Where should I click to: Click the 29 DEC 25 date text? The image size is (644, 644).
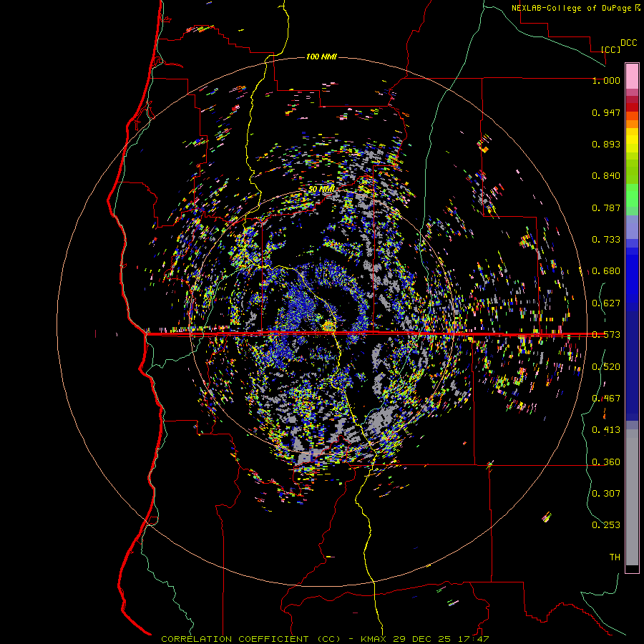coord(421,639)
